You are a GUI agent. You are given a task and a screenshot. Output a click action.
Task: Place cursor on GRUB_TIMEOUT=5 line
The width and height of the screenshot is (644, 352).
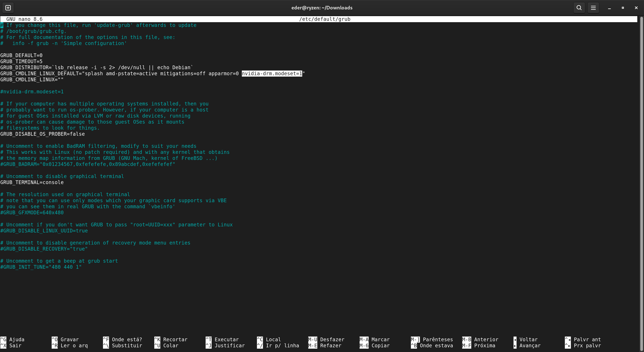pos(21,62)
